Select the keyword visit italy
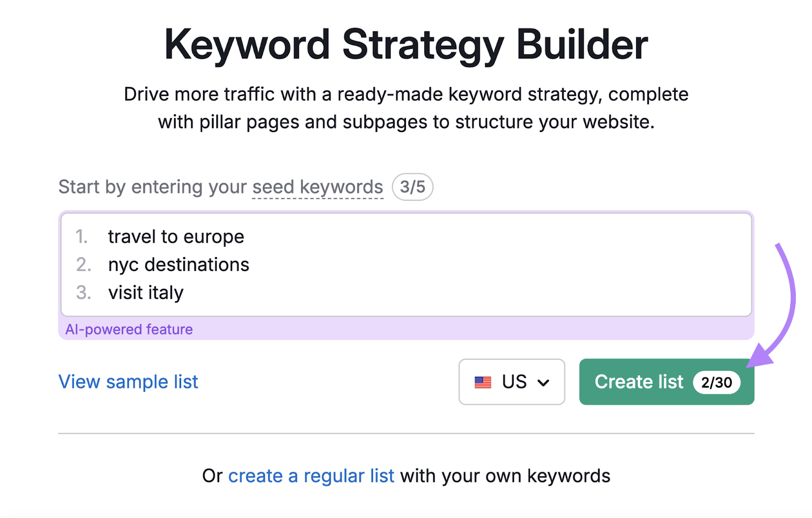 146,293
